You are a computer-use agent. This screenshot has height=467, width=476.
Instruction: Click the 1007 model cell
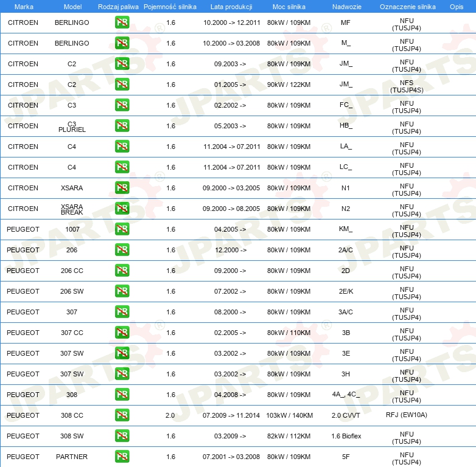72,229
